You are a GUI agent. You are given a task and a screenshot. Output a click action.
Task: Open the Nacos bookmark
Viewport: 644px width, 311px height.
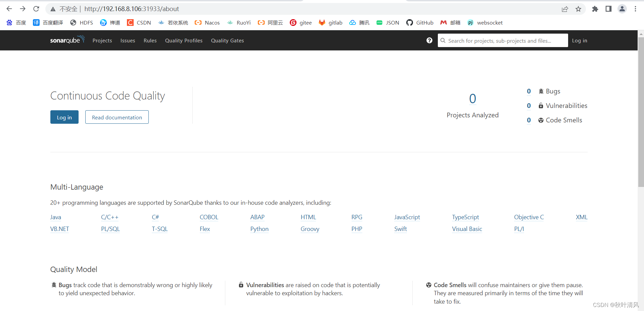208,23
